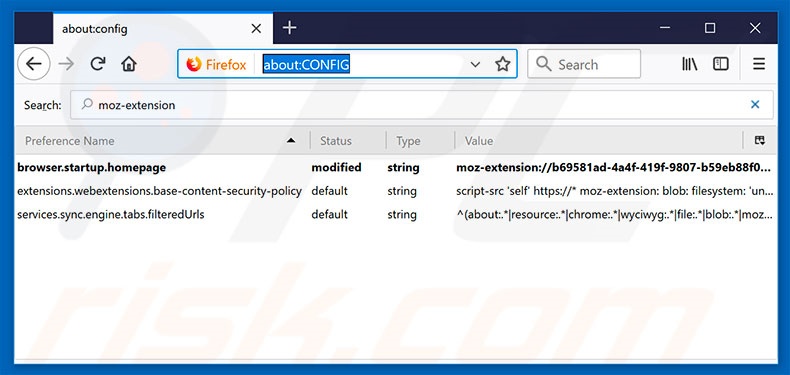Viewport: 790px width, 375px height.
Task: Maximize the Firefox window
Action: point(710,28)
